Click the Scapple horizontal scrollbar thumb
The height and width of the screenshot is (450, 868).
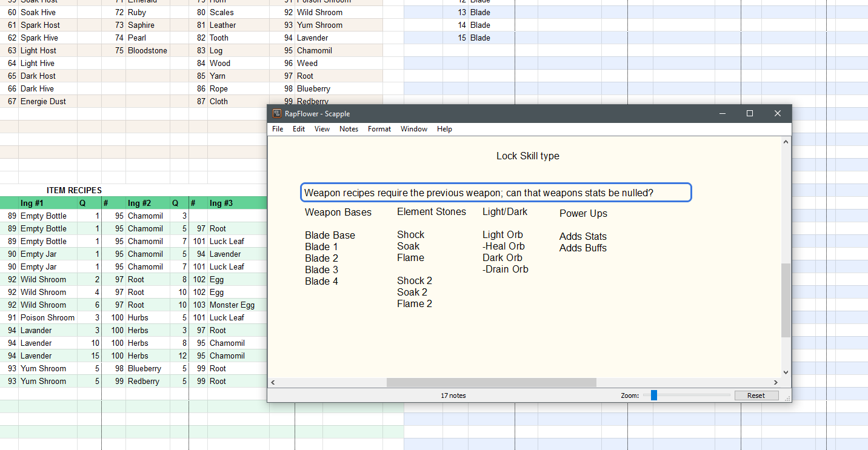pyautogui.click(x=492, y=382)
